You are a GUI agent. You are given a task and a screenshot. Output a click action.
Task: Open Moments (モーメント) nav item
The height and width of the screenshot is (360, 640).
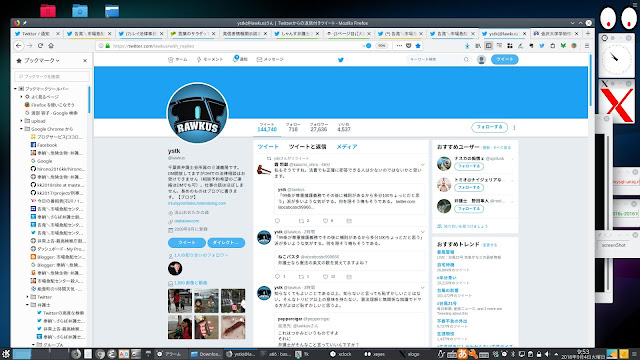point(210,60)
